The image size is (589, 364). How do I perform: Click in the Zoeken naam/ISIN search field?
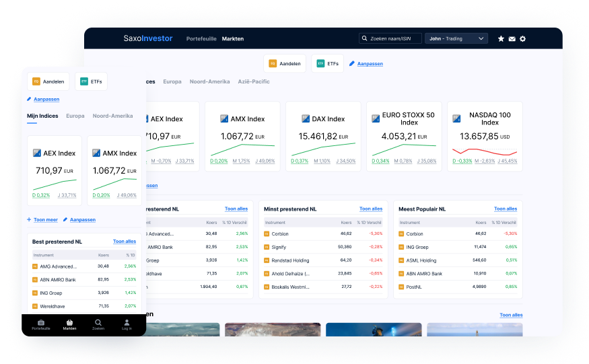pos(390,39)
